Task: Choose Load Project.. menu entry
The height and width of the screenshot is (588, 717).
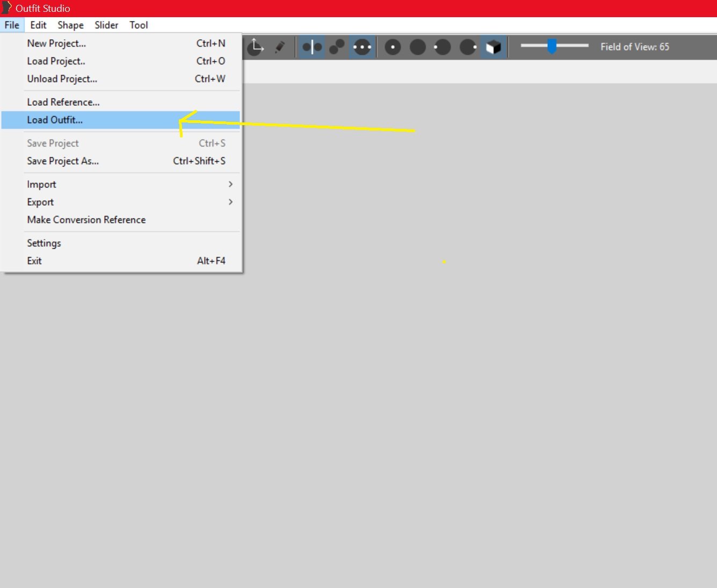Action: [121, 61]
